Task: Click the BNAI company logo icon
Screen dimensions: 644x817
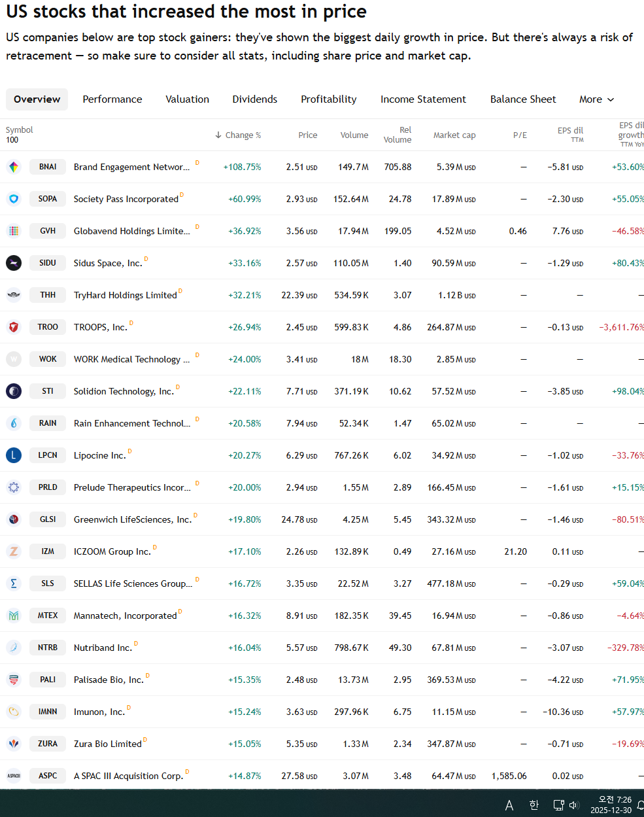Action: click(14, 167)
